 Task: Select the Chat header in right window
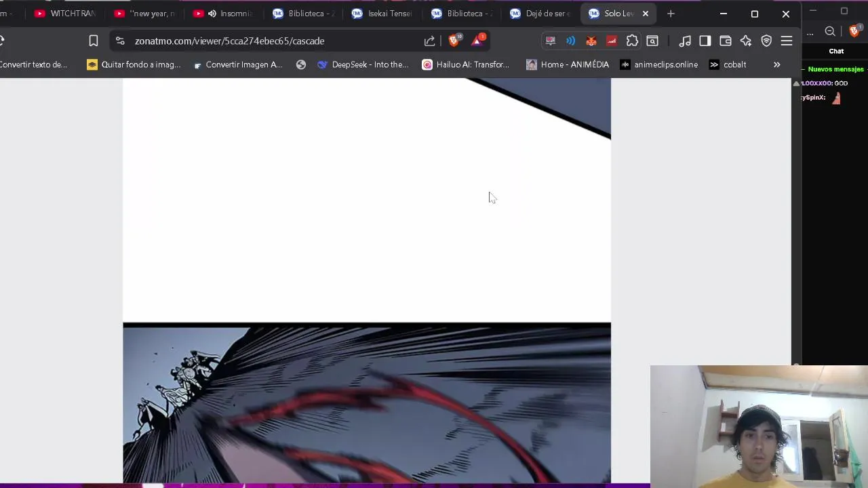pyautogui.click(x=836, y=51)
